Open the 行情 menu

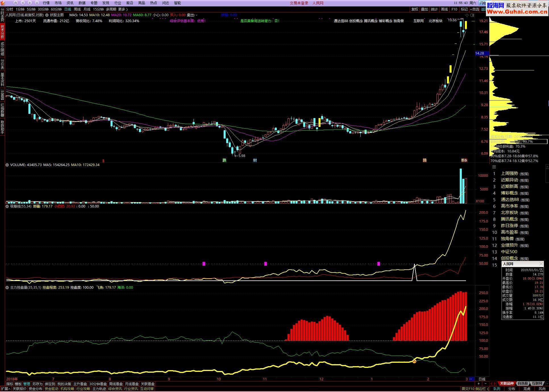46,3
